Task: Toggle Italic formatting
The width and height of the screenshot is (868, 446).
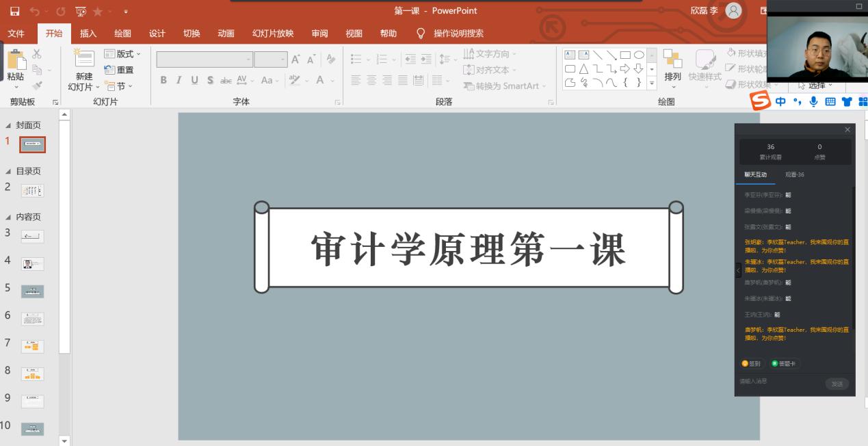Action: coord(179,80)
